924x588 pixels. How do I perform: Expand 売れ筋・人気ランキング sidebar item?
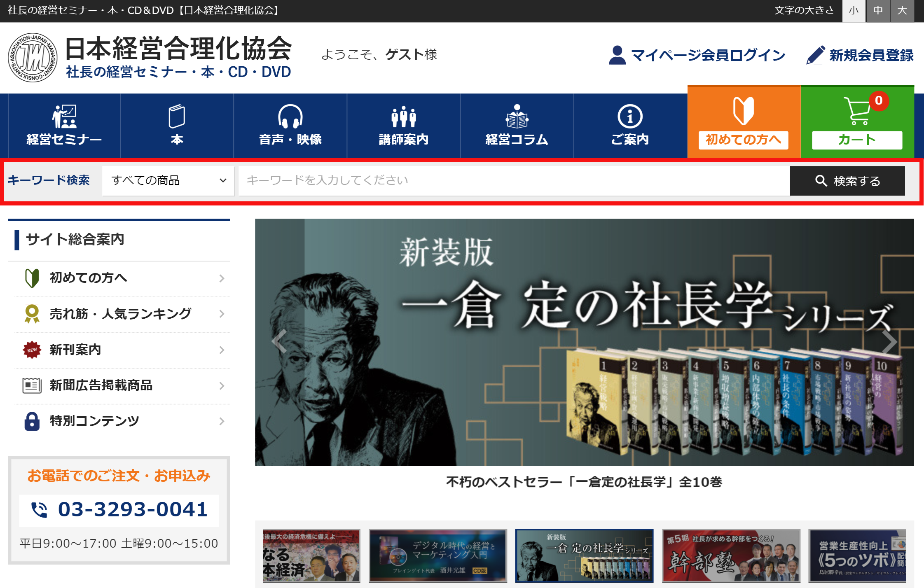pyautogui.click(x=120, y=314)
